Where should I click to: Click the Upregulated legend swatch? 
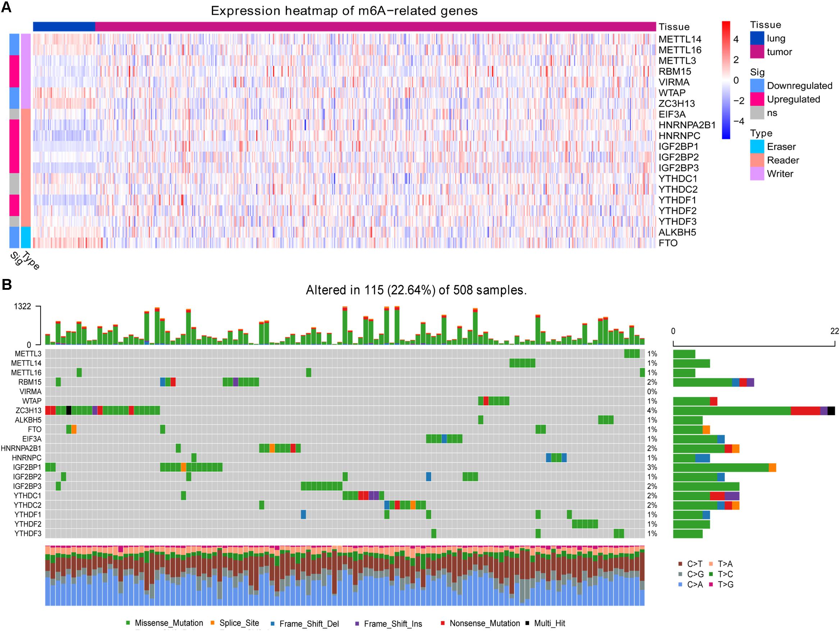757,99
